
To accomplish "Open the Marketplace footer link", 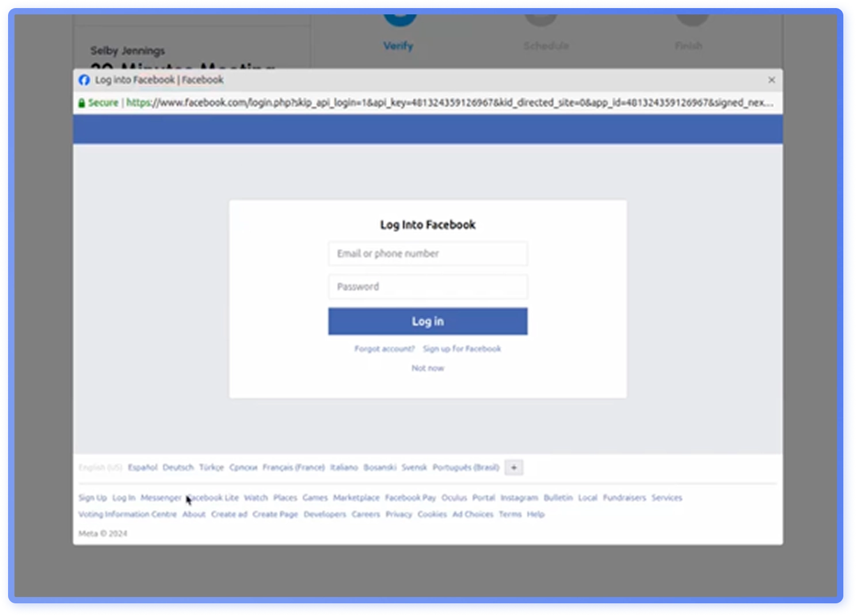I will coord(356,497).
